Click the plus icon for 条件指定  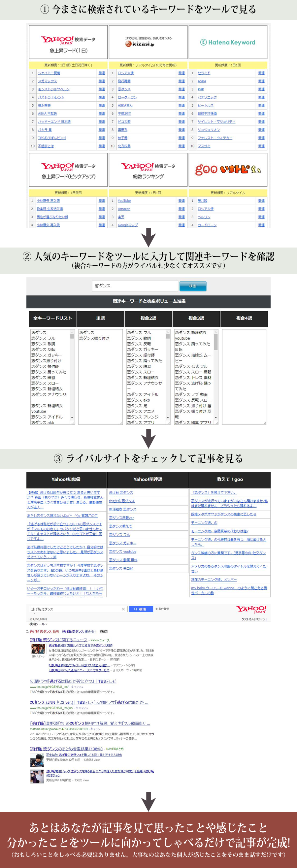click(x=156, y=609)
